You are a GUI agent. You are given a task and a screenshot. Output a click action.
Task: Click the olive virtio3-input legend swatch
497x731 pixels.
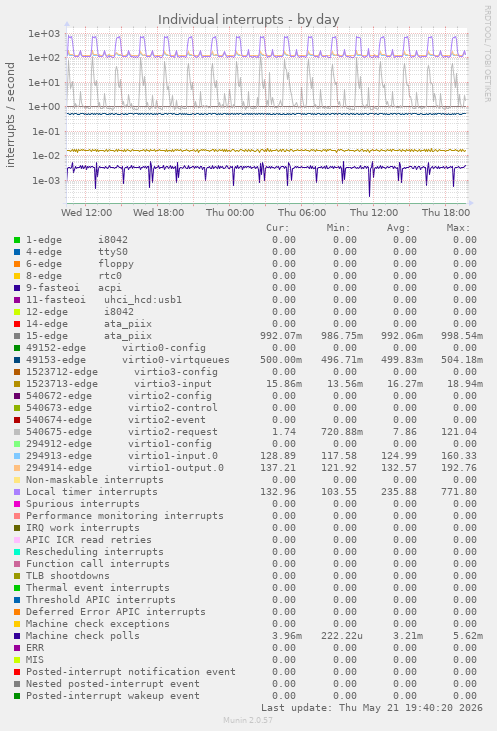tap(17, 384)
